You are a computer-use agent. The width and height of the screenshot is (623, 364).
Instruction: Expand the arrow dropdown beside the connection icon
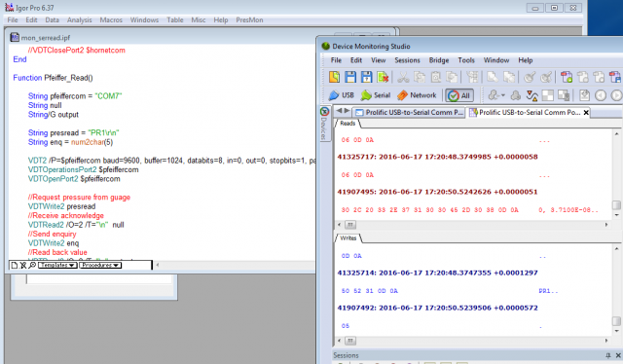tap(503, 95)
